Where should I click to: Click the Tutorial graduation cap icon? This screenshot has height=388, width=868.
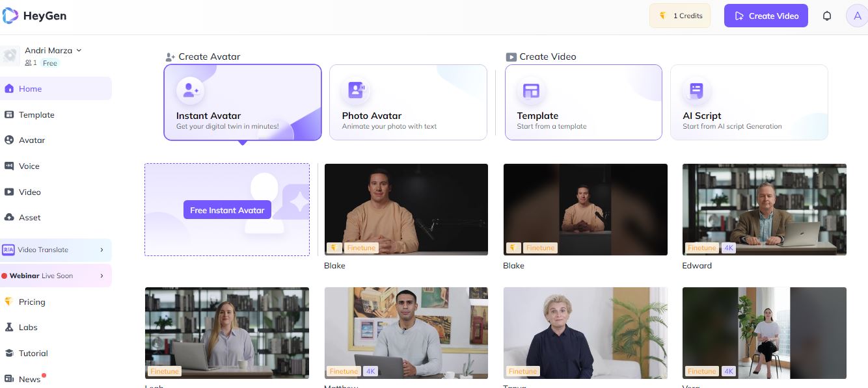point(9,353)
